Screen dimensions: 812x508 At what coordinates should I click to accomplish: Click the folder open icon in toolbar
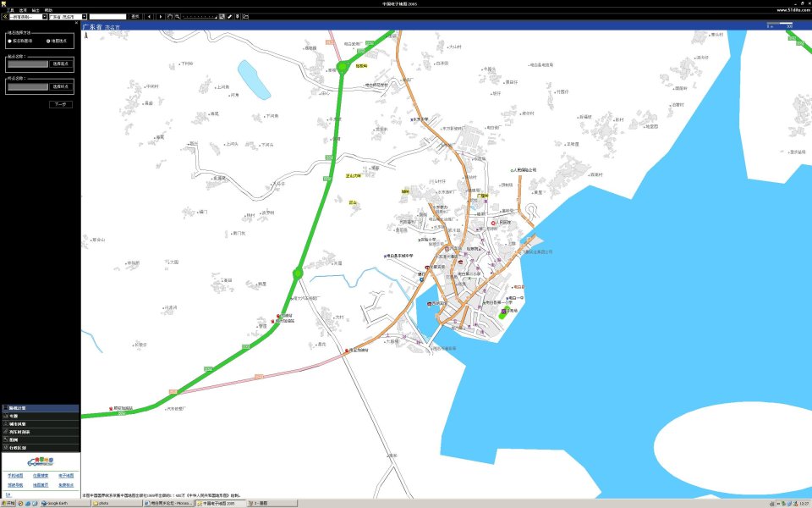click(245, 16)
